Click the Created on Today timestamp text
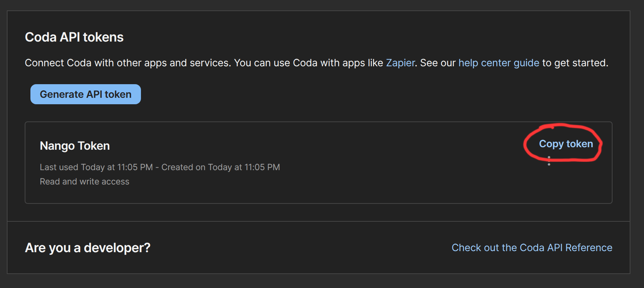 (x=221, y=167)
